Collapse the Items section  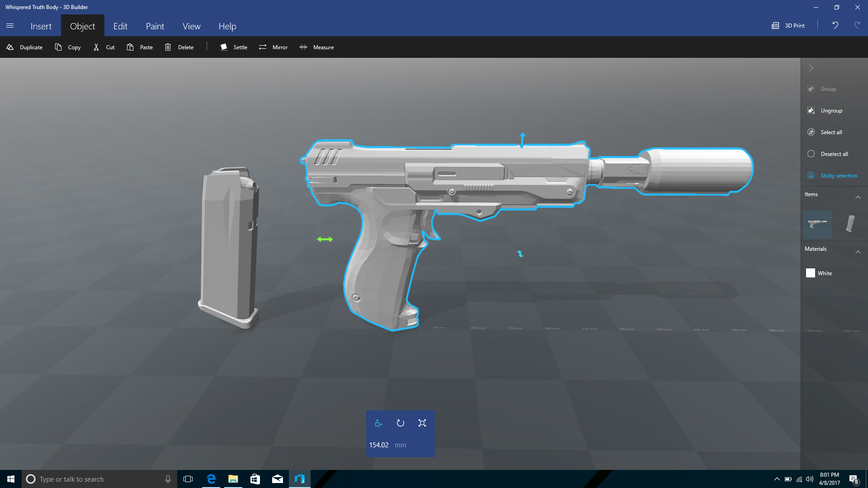point(858,197)
